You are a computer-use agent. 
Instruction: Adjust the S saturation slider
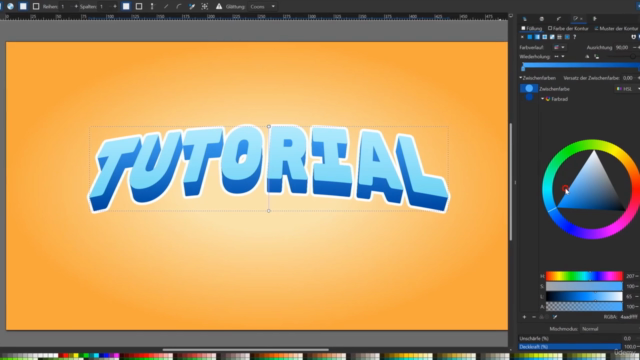click(584, 286)
